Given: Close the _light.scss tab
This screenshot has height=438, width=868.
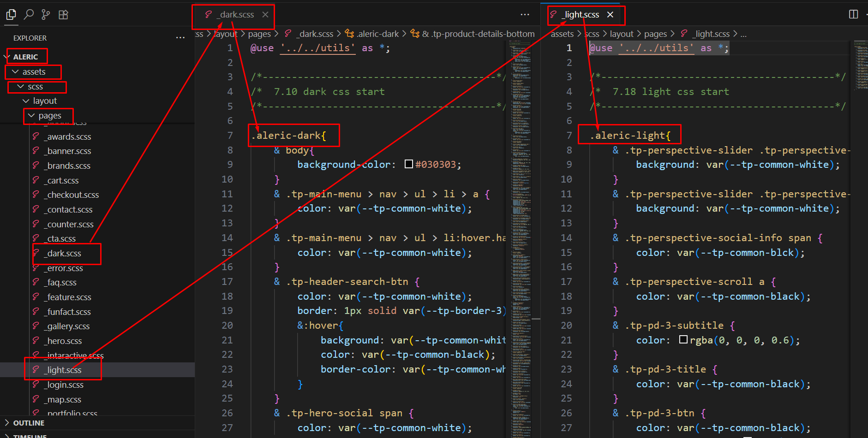Looking at the screenshot, I should [610, 15].
